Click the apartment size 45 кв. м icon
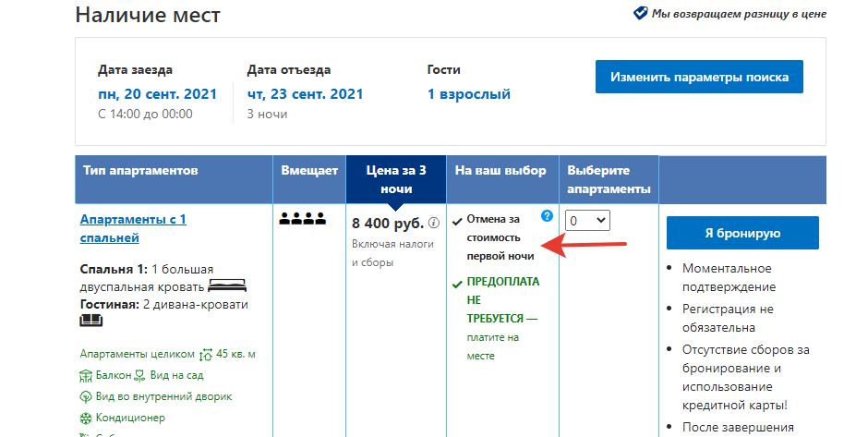 (x=206, y=354)
